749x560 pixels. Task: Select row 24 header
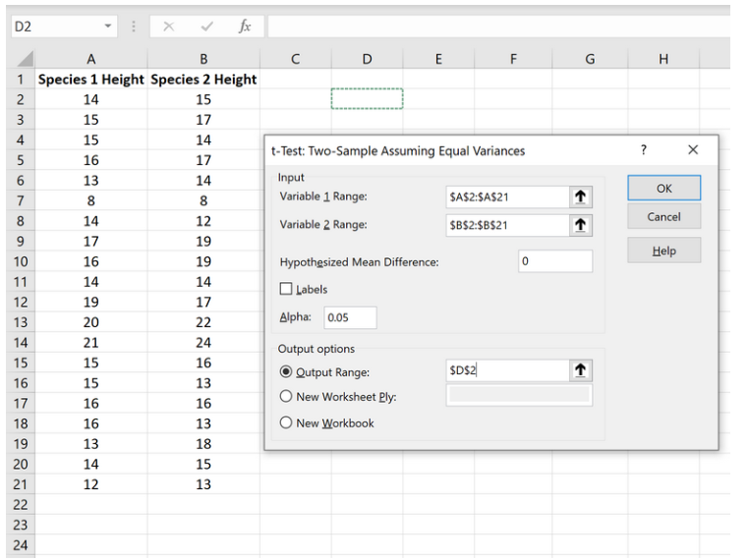click(21, 545)
